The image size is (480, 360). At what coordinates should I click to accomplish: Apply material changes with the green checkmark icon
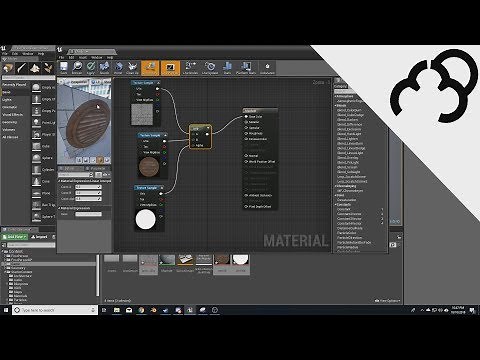[91, 67]
